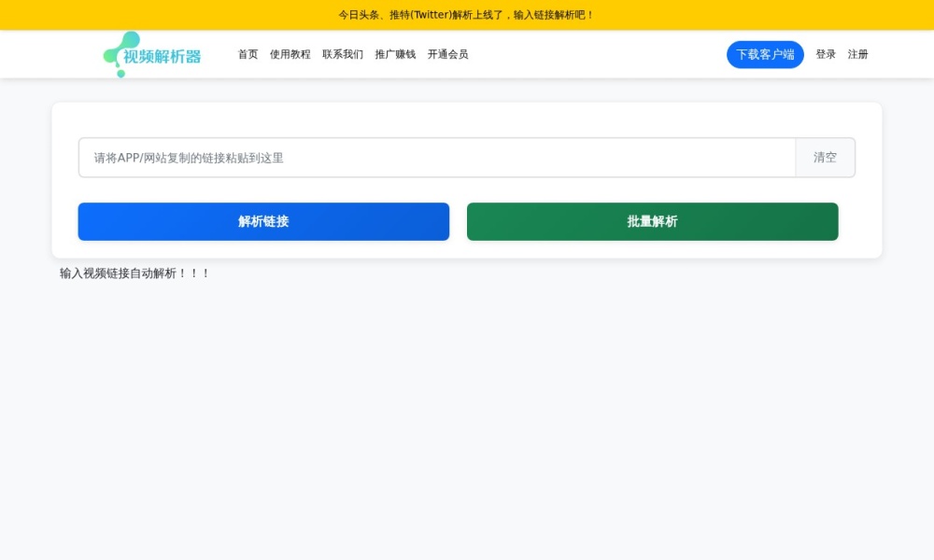Click the 解析链接 label on the blue button

[x=263, y=221]
